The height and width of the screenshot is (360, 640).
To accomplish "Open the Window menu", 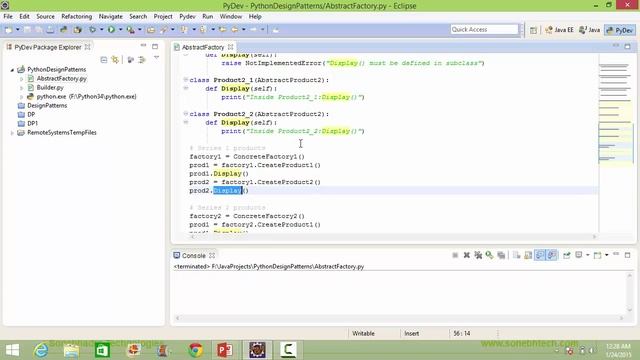I will [x=231, y=17].
